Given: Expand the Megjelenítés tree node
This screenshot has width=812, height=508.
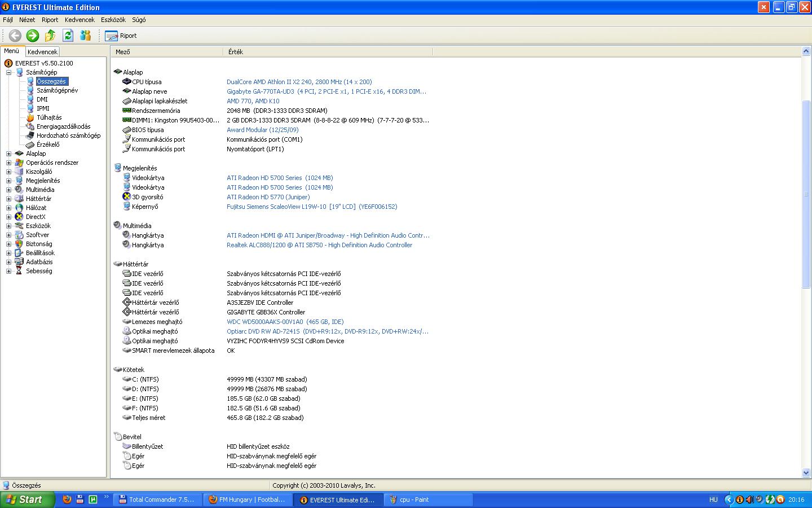Looking at the screenshot, I should (8, 181).
